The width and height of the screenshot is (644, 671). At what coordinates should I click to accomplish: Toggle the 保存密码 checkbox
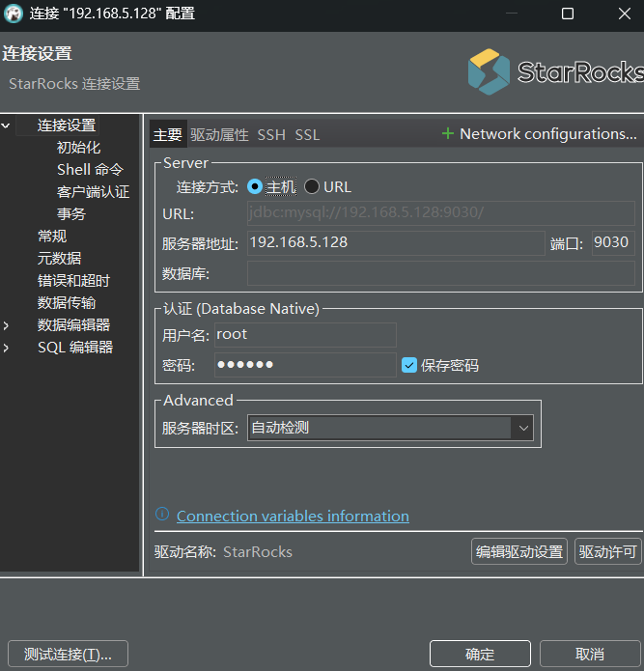409,365
